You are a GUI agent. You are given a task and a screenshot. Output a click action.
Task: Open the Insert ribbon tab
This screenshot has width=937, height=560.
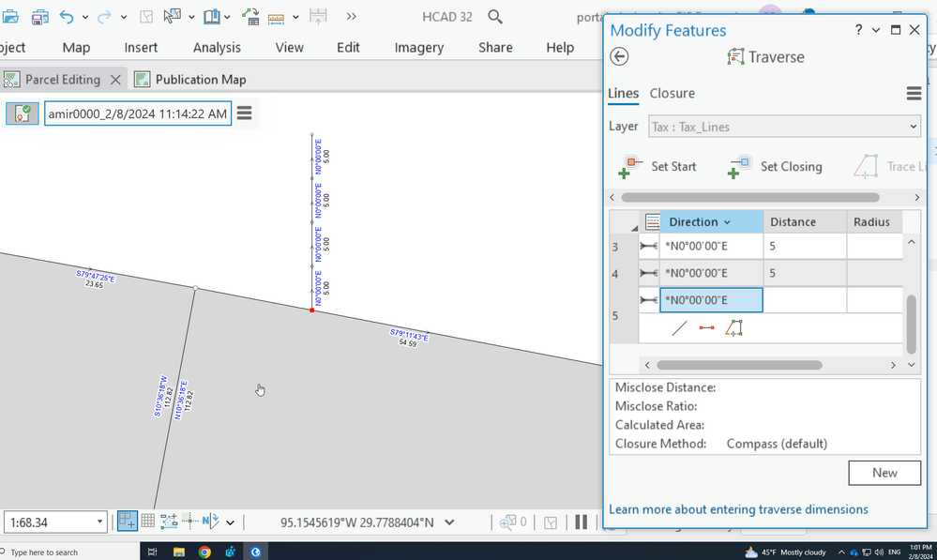(141, 48)
